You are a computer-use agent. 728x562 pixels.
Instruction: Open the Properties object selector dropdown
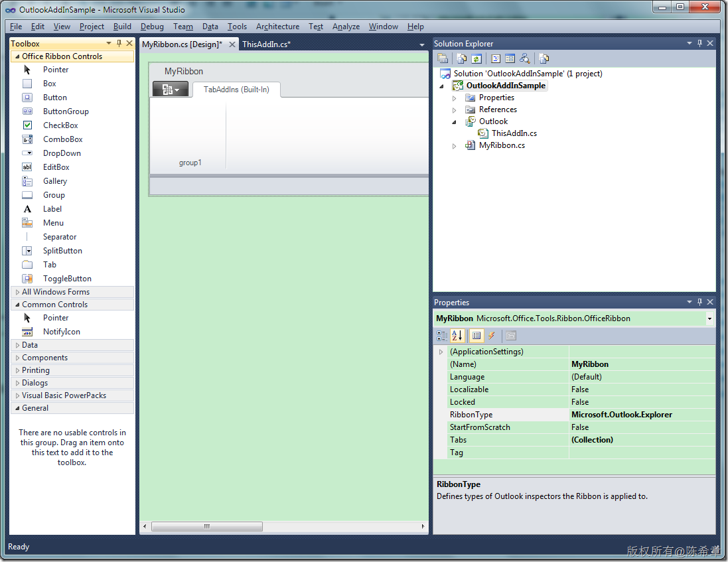709,319
